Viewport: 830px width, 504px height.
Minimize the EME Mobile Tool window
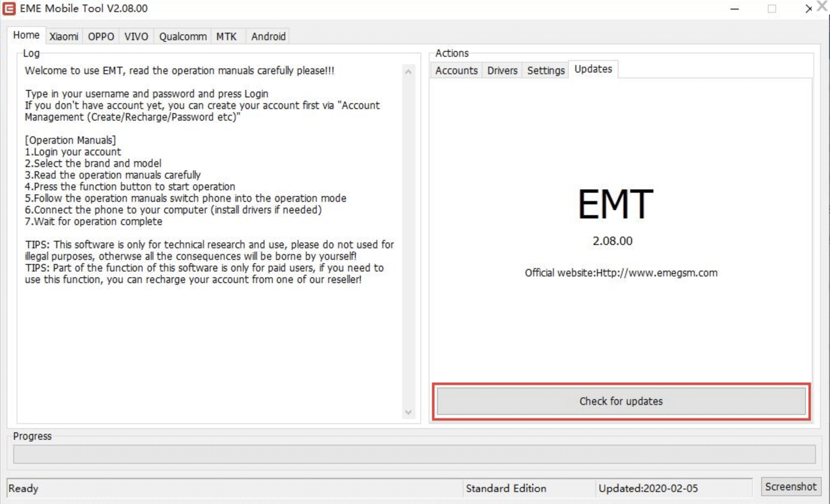point(734,9)
